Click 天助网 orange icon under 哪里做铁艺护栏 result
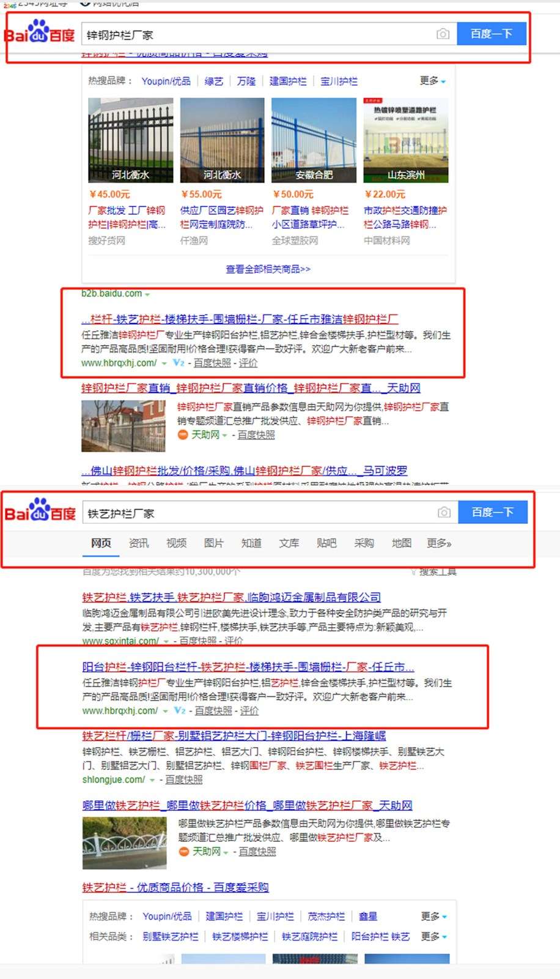 (183, 851)
